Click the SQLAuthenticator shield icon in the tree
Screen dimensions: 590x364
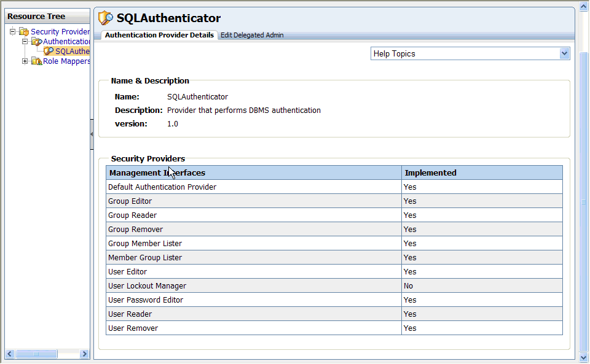(x=49, y=51)
